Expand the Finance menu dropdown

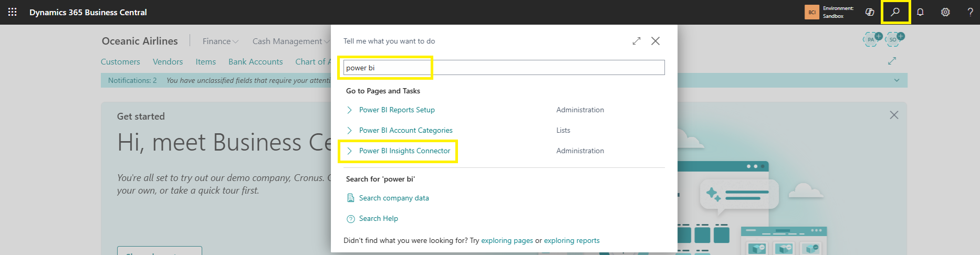[220, 41]
